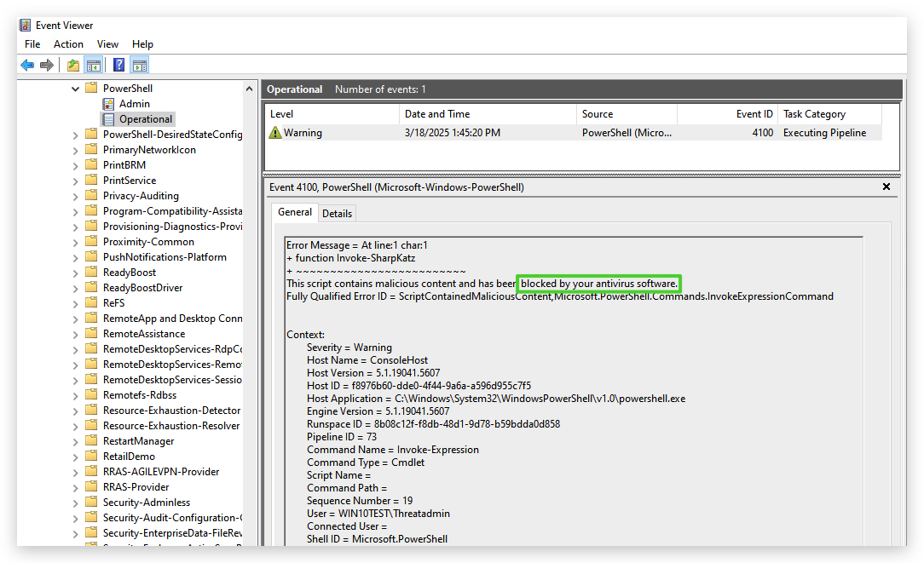Screen dimensions: 924x563
Task: Click the Up One Level folder icon
Action: pyautogui.click(x=73, y=65)
